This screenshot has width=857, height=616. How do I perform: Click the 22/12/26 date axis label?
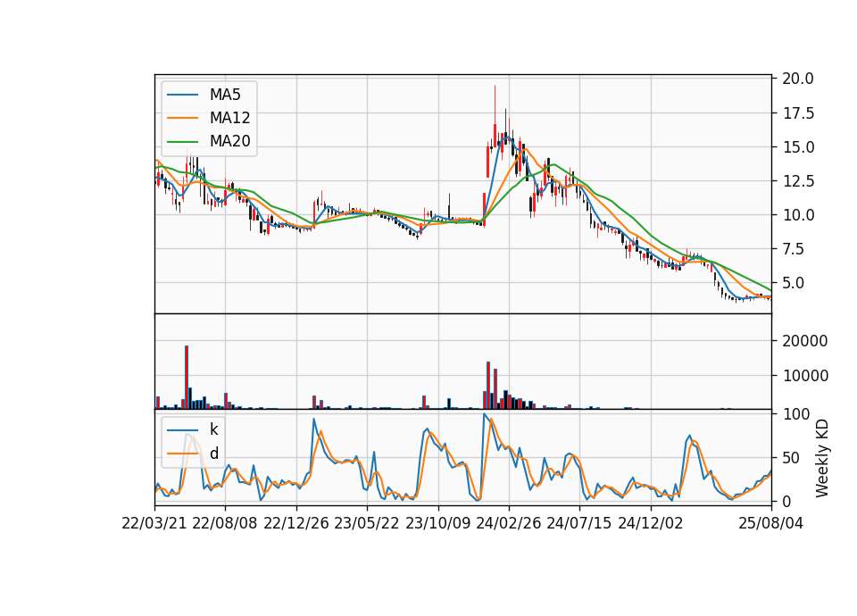pyautogui.click(x=296, y=523)
